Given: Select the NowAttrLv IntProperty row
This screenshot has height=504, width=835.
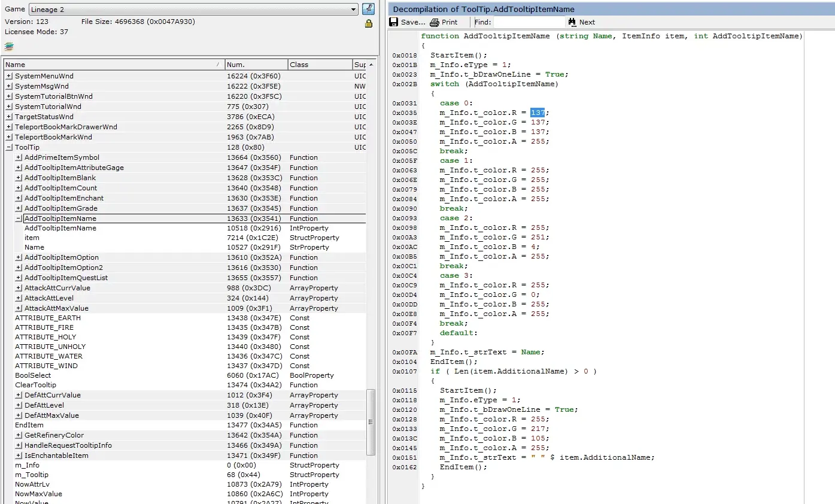Looking at the screenshot, I should pos(185,484).
